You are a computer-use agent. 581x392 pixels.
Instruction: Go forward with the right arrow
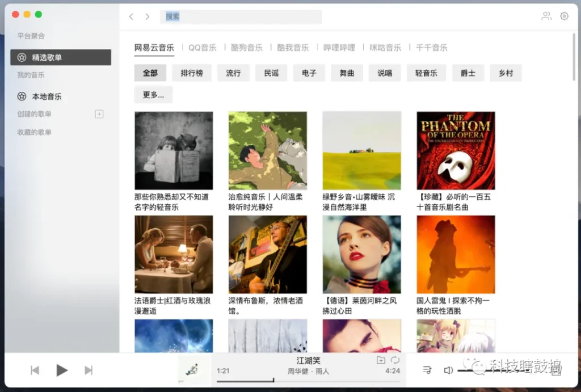coord(148,16)
